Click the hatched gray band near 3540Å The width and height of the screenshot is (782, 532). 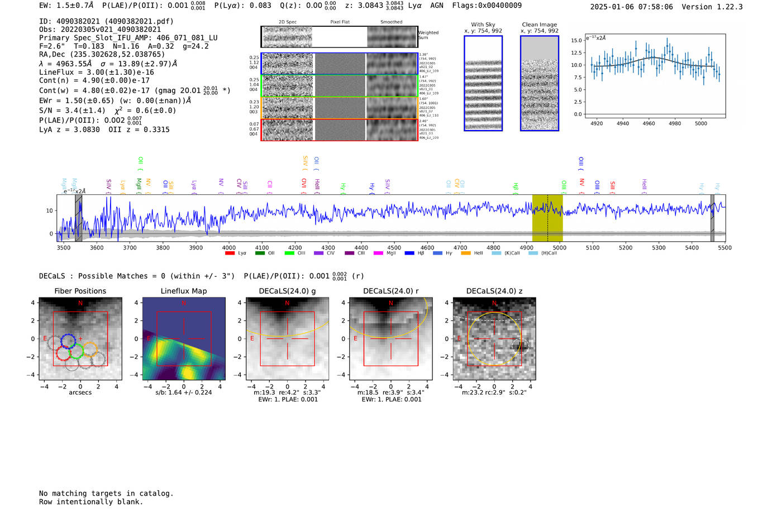point(79,218)
